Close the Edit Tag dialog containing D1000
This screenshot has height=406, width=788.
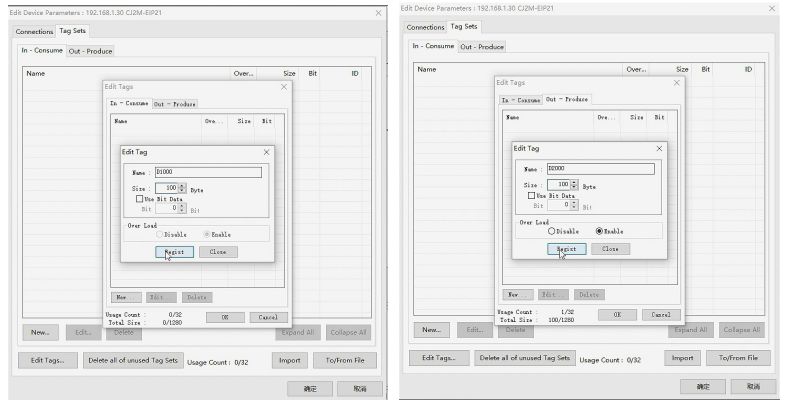pos(266,151)
